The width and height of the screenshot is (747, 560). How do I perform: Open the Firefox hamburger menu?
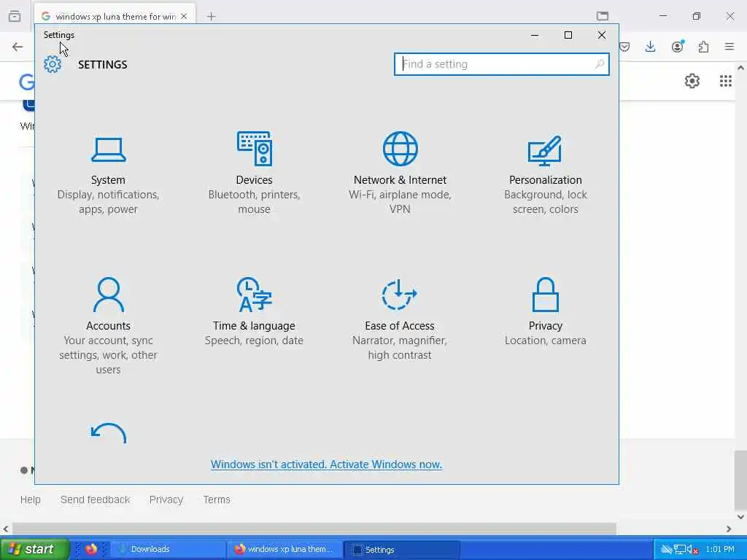[x=729, y=47]
